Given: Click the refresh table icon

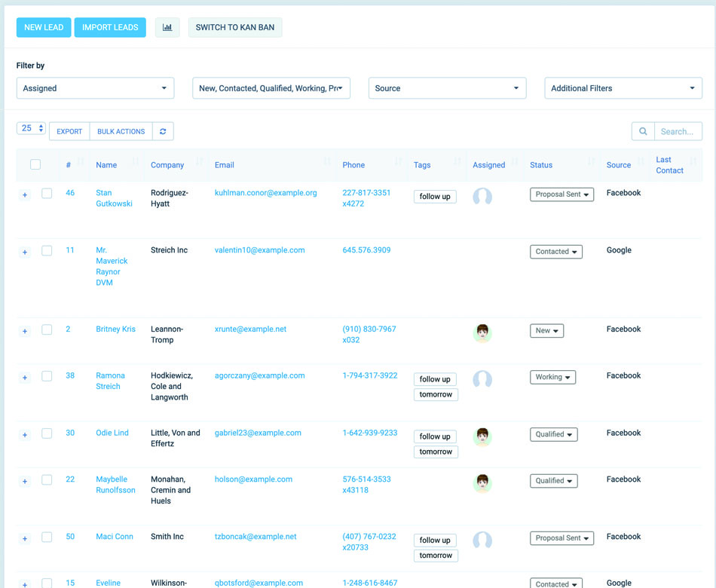Looking at the screenshot, I should tap(163, 131).
